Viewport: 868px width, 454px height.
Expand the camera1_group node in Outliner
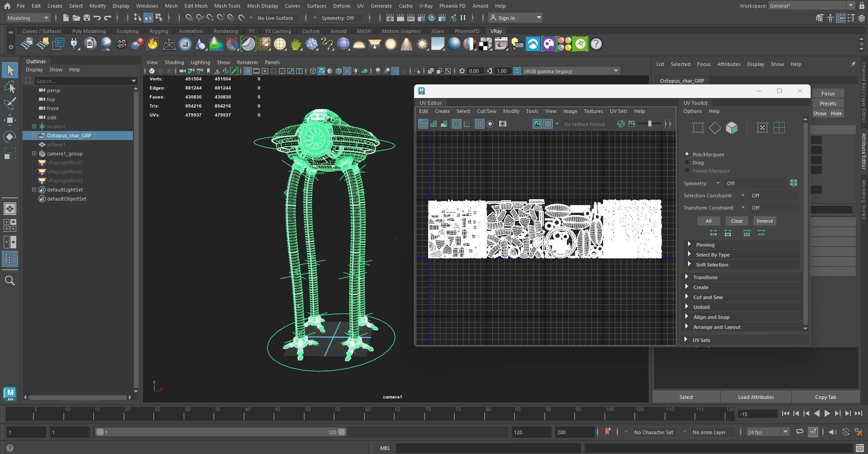coord(34,154)
